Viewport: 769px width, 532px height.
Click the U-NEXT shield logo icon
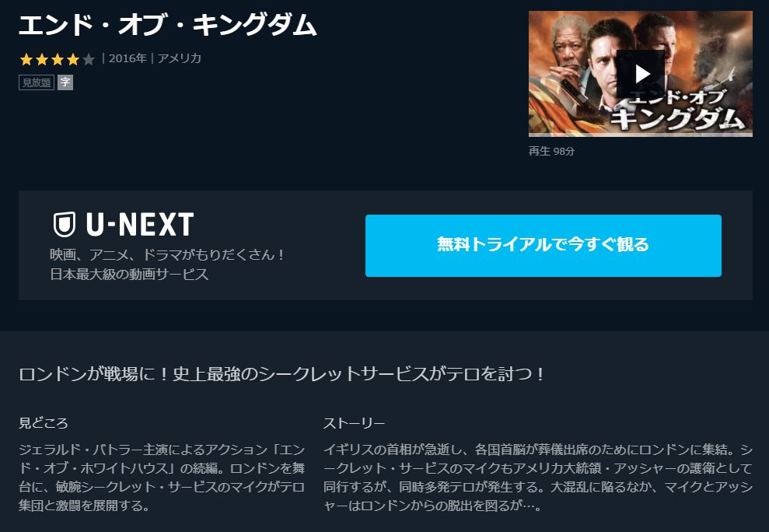pyautogui.click(x=65, y=224)
